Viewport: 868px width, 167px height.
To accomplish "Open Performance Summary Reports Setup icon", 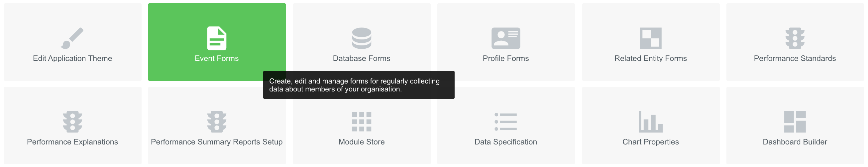I will 217,122.
